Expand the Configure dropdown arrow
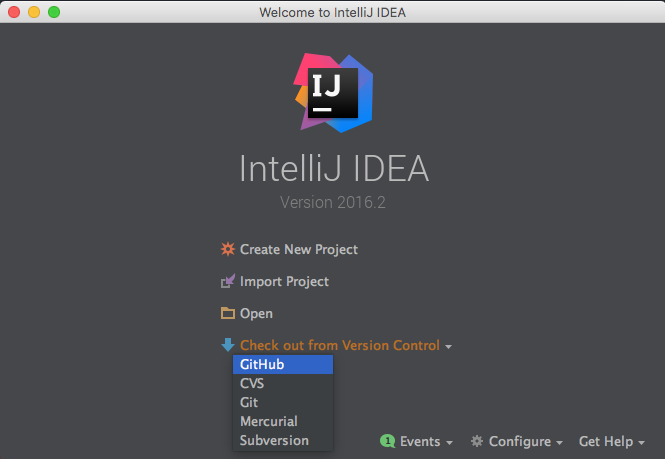The height and width of the screenshot is (459, 665). (x=559, y=442)
